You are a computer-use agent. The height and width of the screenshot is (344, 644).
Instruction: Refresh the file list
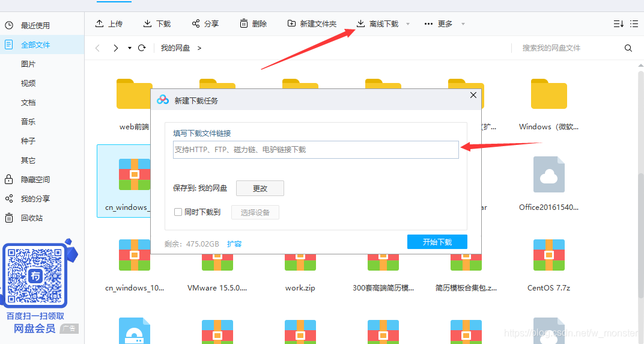click(x=142, y=48)
